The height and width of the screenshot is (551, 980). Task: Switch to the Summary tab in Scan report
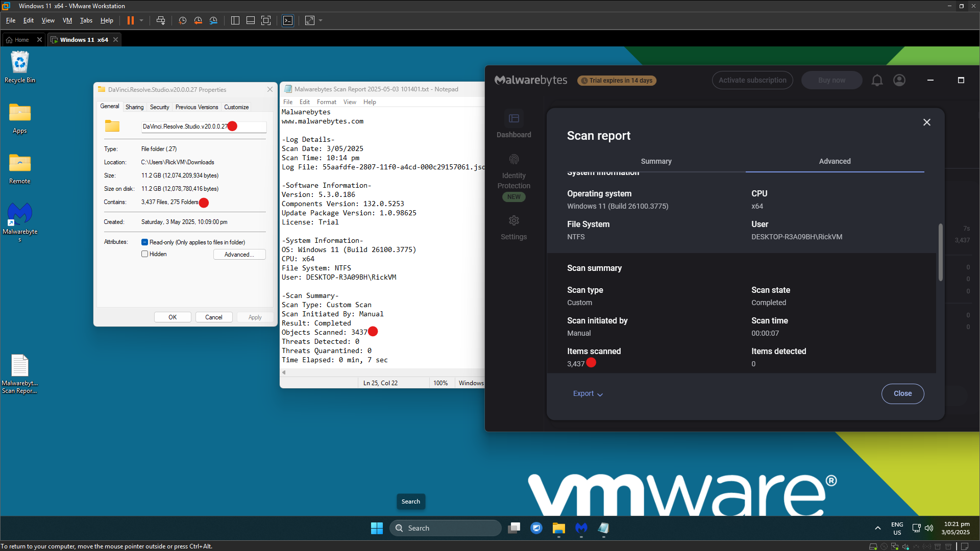pyautogui.click(x=656, y=161)
